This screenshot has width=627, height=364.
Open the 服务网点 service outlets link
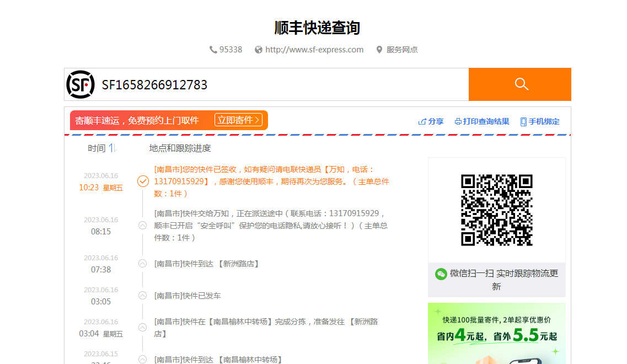(x=402, y=50)
